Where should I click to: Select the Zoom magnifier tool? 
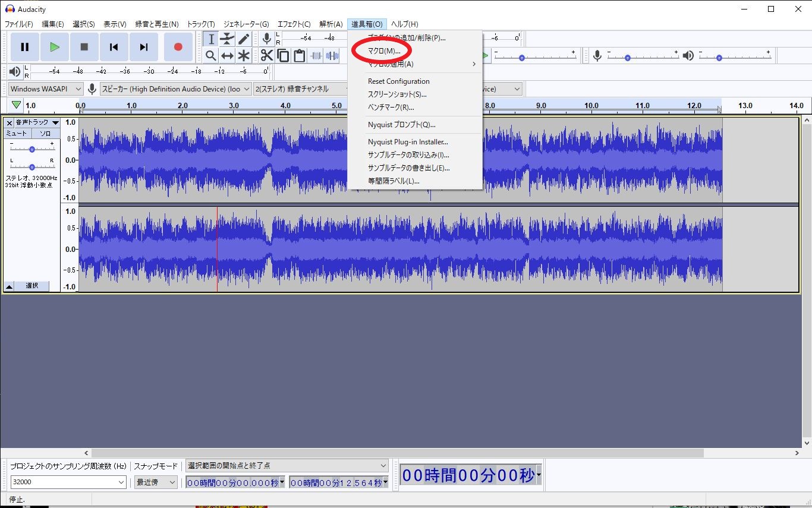[211, 56]
